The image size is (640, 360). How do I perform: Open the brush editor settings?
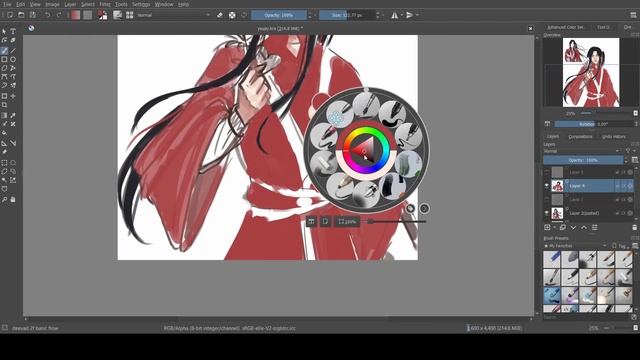pyautogui.click(x=118, y=15)
